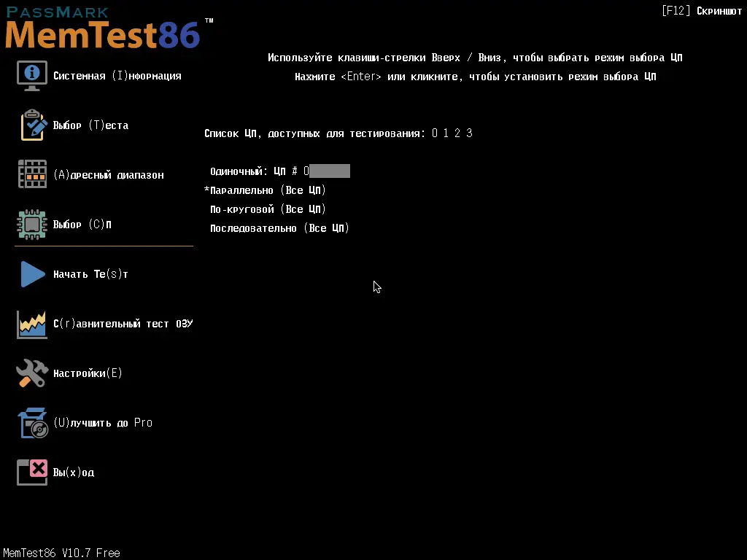Image resolution: width=747 pixels, height=560 pixels.
Task: Open Выбор (T)еста menu item
Action: pos(90,125)
